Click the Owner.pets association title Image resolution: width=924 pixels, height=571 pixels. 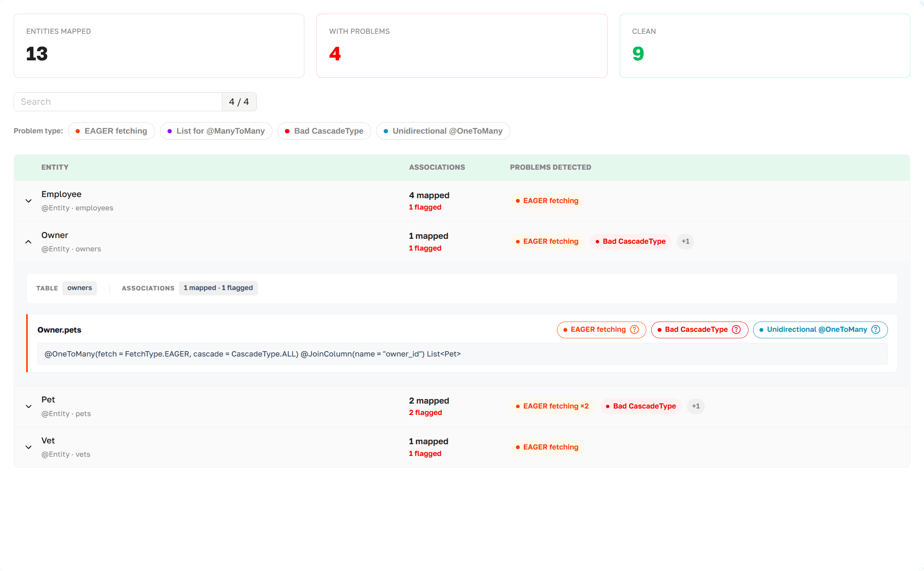59,330
